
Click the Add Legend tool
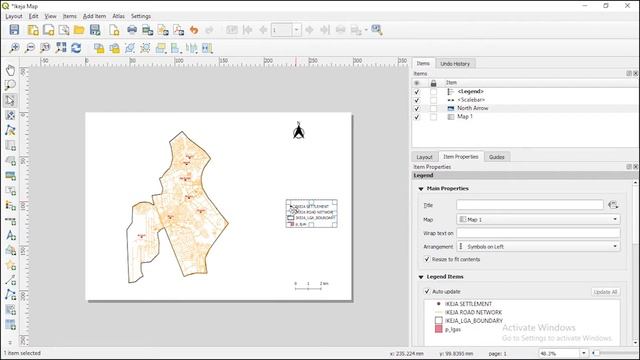click(10, 205)
